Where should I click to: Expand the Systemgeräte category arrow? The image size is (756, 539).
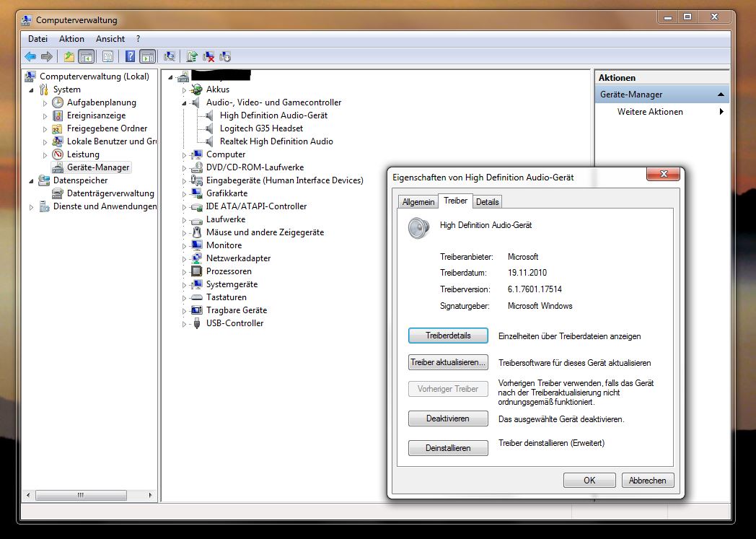pyautogui.click(x=184, y=285)
